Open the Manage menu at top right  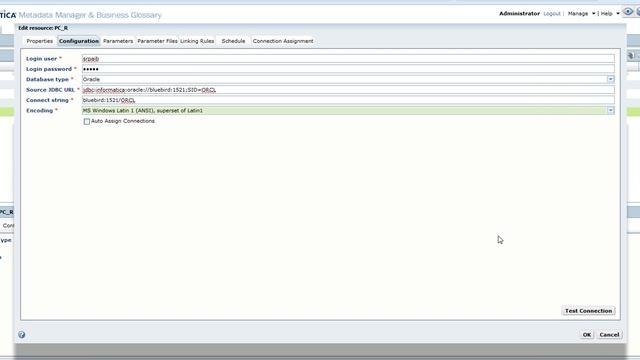pos(581,14)
